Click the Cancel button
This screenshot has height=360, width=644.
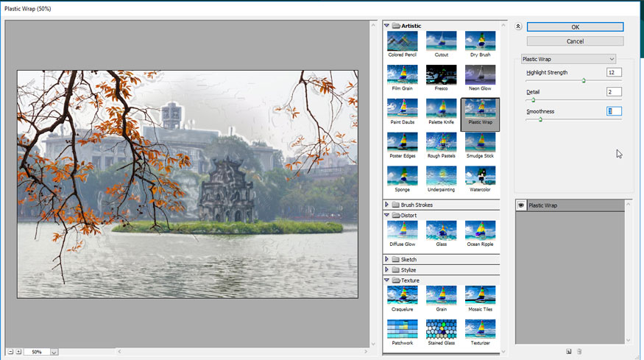click(575, 41)
